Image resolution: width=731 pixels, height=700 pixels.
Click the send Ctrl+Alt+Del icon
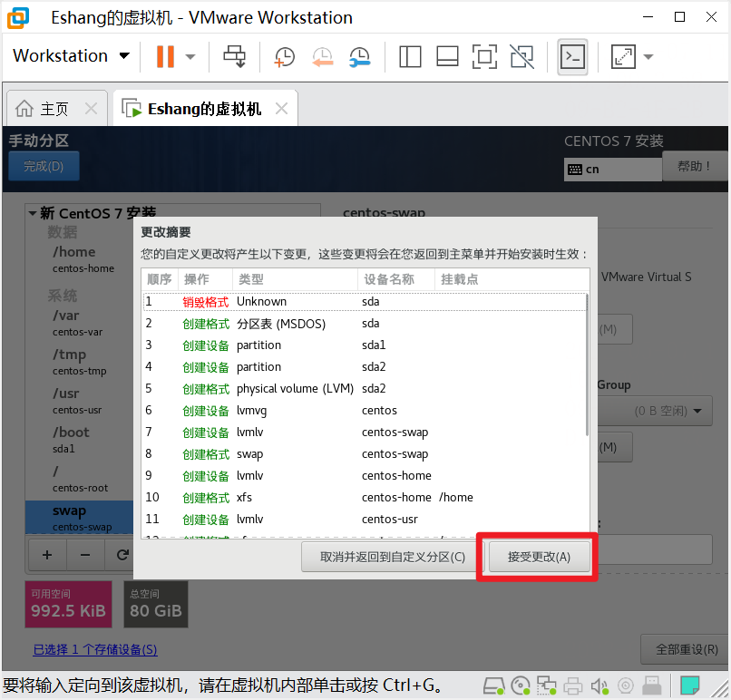pos(234,56)
